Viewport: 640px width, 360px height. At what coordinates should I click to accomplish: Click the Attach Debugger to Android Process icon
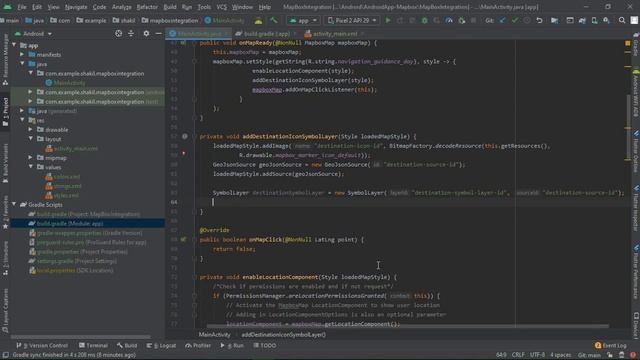click(462, 20)
